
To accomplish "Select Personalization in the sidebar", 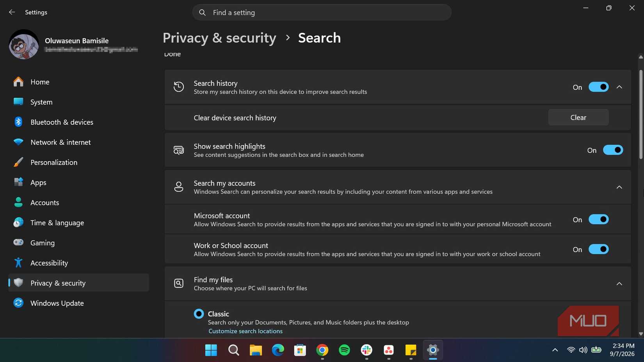I will pyautogui.click(x=78, y=162).
